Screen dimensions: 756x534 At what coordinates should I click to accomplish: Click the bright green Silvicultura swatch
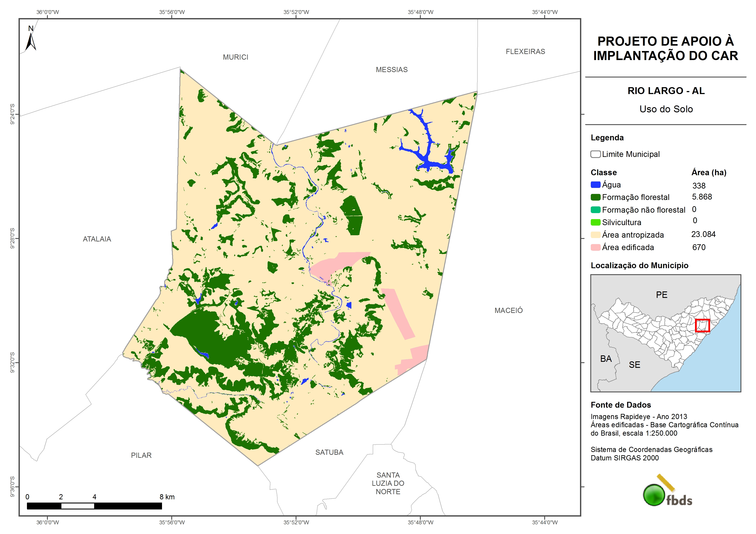click(x=595, y=222)
